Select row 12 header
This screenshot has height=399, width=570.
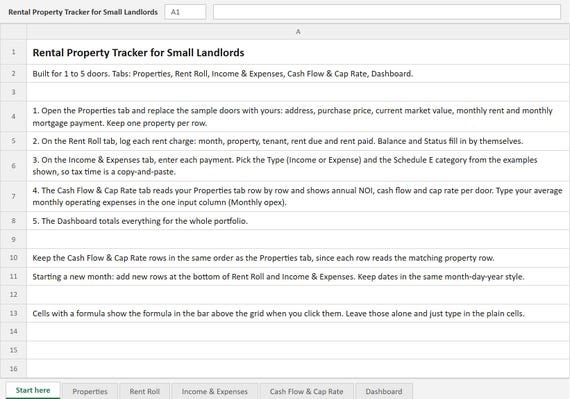pos(13,295)
